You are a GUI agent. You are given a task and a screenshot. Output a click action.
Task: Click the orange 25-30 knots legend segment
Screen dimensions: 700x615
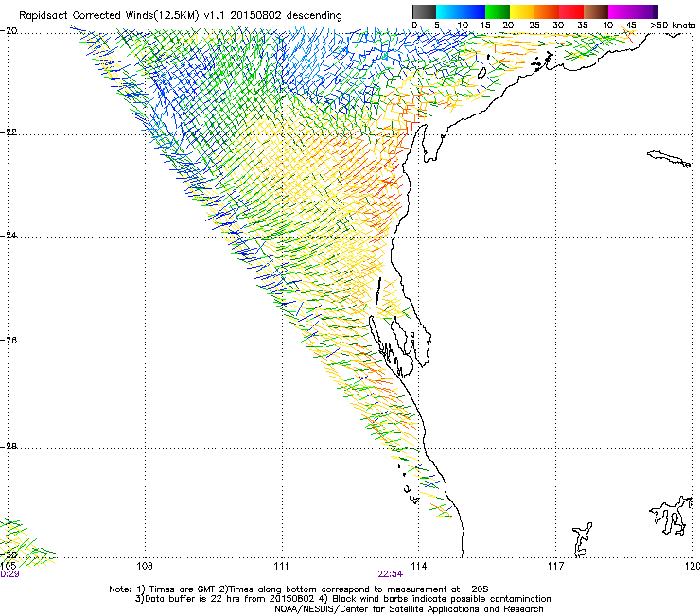(547, 11)
